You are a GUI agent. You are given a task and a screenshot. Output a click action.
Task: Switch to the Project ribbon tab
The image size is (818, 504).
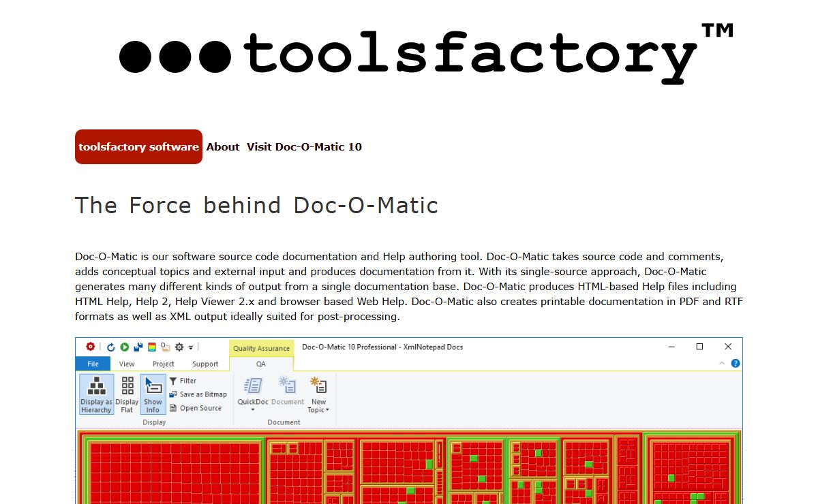tap(163, 364)
